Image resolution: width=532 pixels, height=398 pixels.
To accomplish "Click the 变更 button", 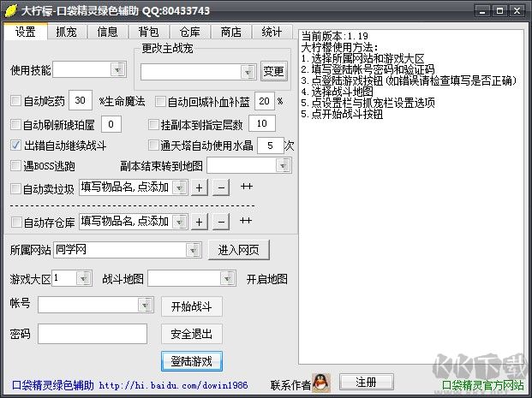I will [x=274, y=71].
